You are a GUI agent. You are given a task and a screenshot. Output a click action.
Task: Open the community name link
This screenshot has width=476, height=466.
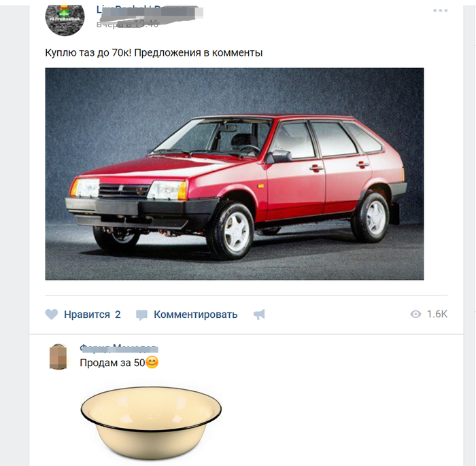pos(150,11)
